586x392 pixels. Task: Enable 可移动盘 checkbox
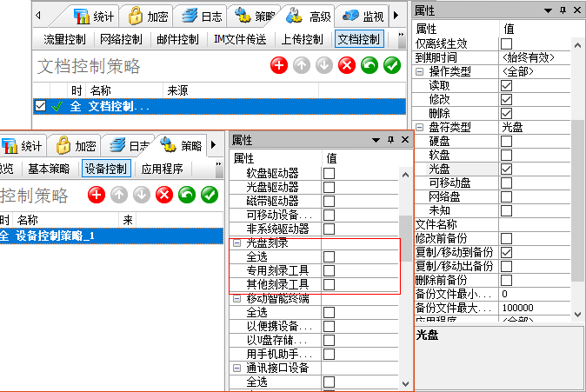pos(506,183)
